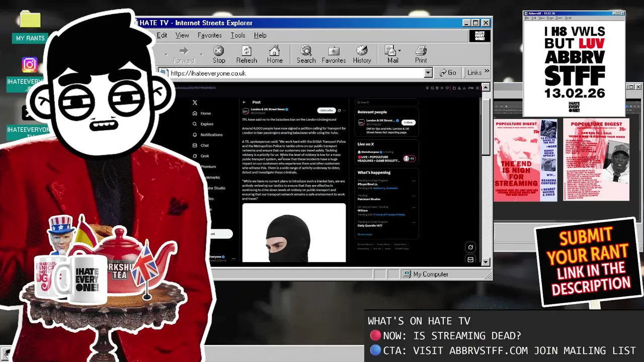
Task: Open the MY RANTS desktop folder
Action: tap(30, 28)
